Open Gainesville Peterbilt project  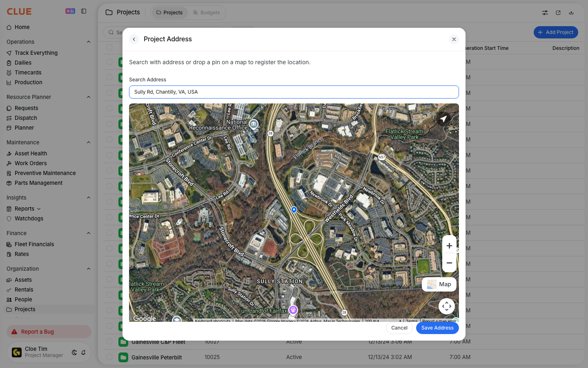point(157,357)
